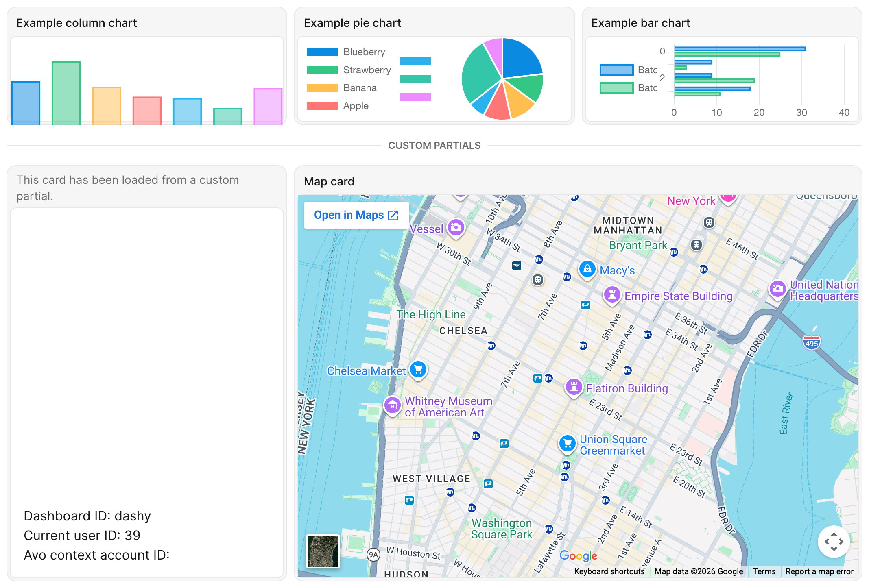Toggle Banana legend entry in pie chart
The width and height of the screenshot is (869, 588).
[341, 88]
